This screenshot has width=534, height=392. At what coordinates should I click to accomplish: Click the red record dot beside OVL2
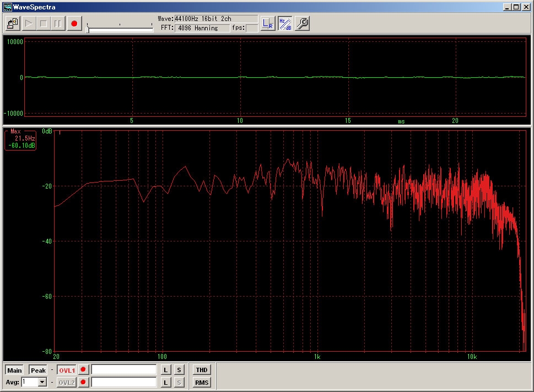point(84,382)
